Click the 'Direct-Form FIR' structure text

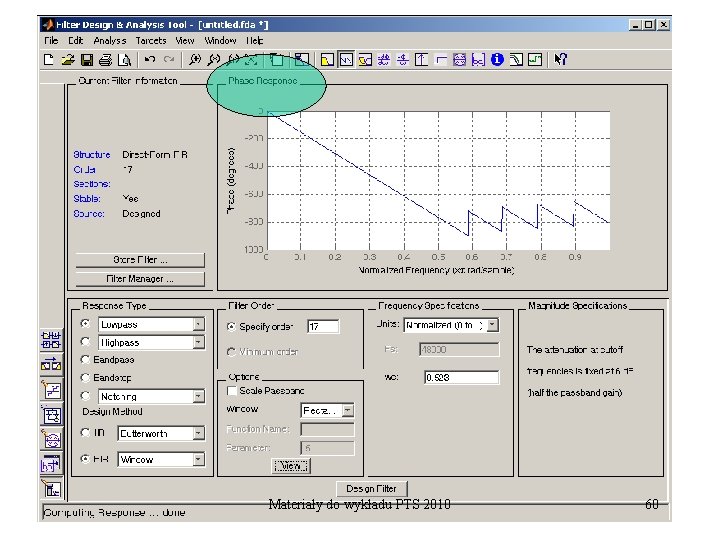tap(155, 155)
